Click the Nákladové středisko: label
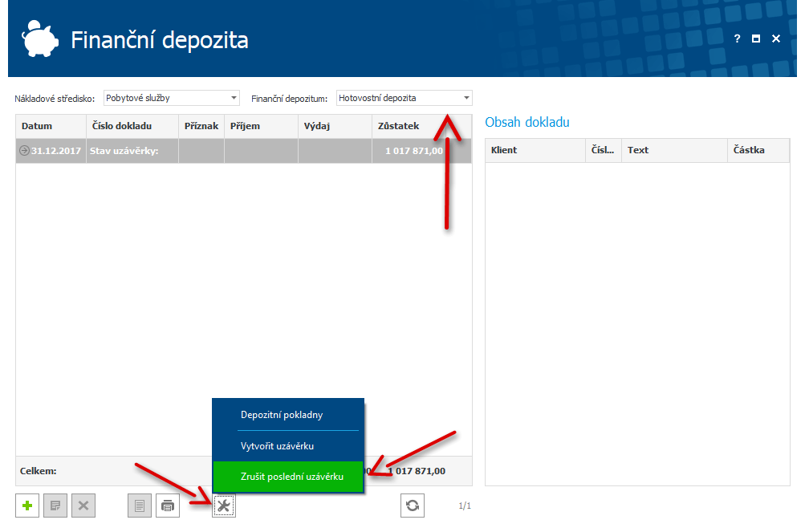This screenshot has height=532, width=805. [55, 99]
